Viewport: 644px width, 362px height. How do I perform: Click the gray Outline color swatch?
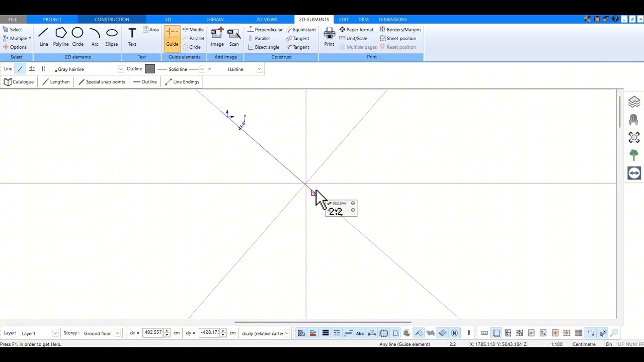[x=149, y=69]
